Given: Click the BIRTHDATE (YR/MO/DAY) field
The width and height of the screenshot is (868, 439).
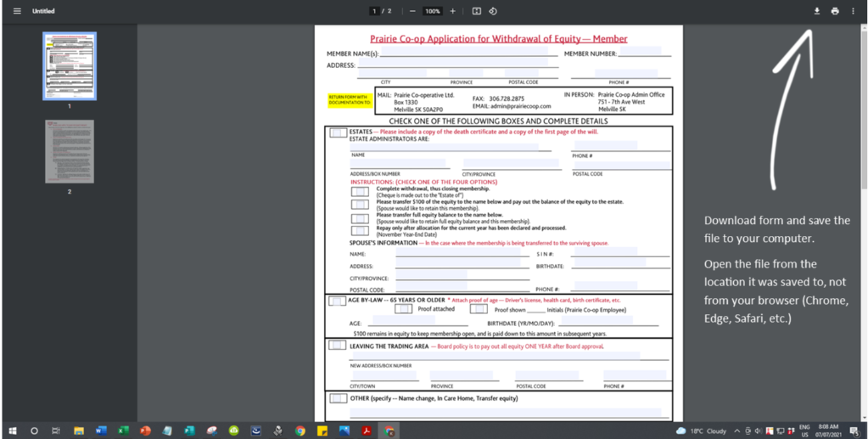Looking at the screenshot, I should [596, 320].
